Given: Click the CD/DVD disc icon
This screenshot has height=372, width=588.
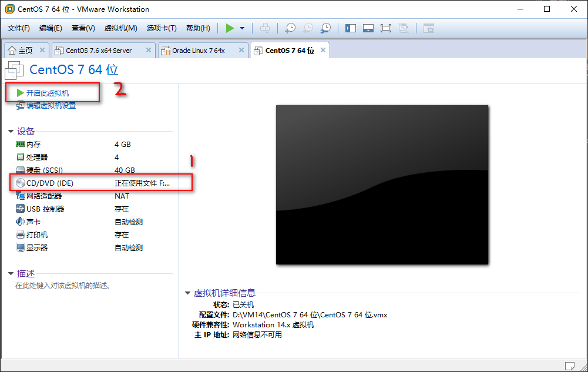Looking at the screenshot, I should [x=20, y=183].
